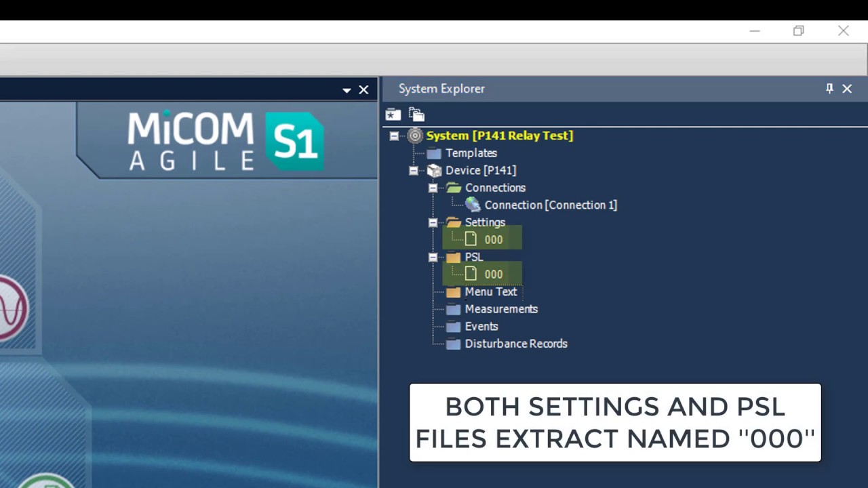Image resolution: width=868 pixels, height=488 pixels.
Task: Click the Measurements folder icon
Action: 454,309
